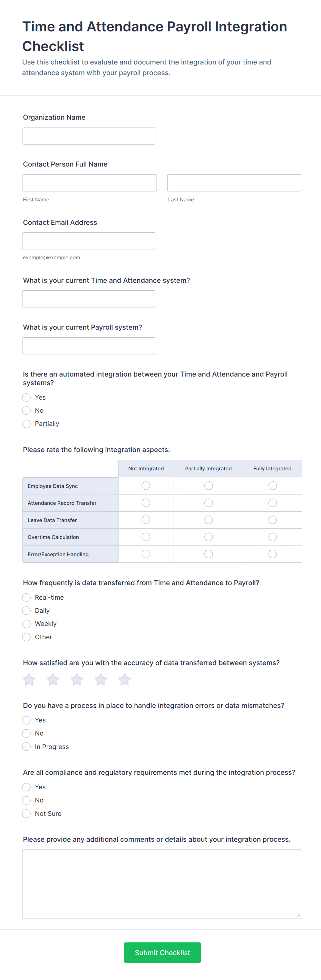Select Yes for automated integration
The image size is (321, 980).
[x=26, y=398]
